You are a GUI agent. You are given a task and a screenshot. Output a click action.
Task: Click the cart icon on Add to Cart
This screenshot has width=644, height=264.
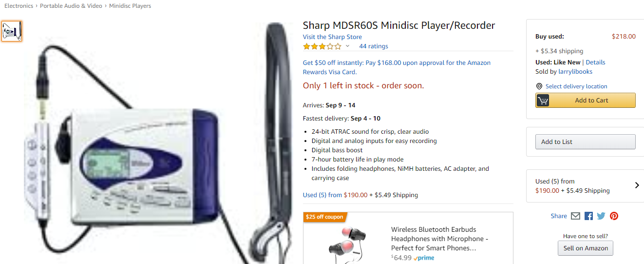[543, 101]
